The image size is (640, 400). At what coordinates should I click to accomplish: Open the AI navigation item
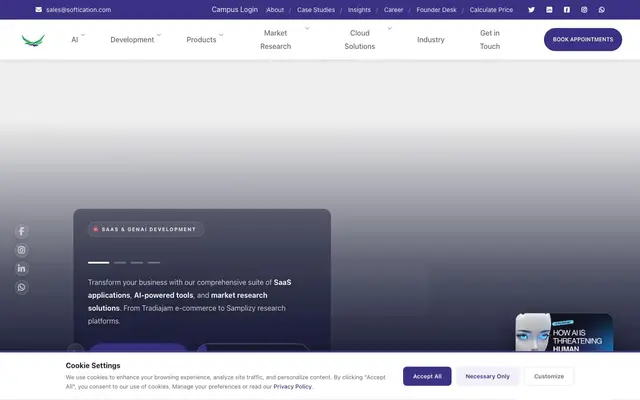(x=75, y=40)
